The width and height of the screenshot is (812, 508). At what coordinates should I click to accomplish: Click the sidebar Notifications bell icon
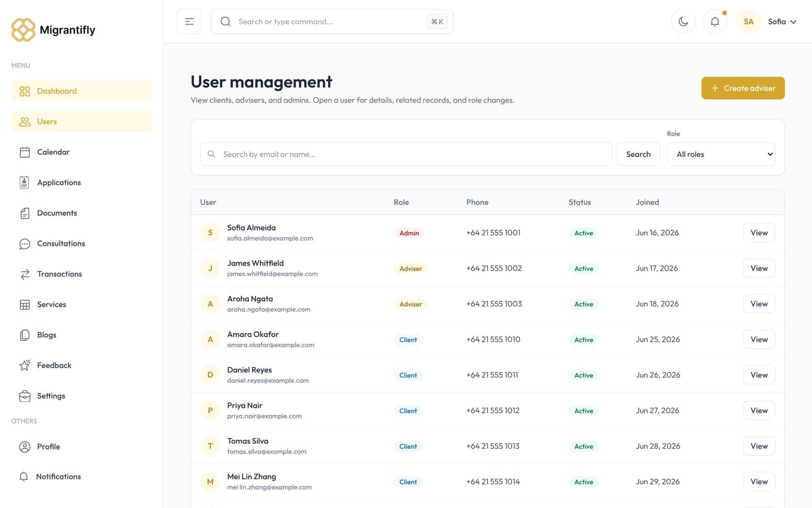[x=24, y=477]
